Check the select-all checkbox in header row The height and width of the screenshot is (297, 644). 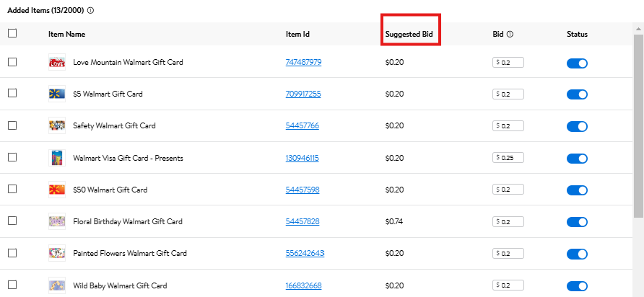click(x=12, y=33)
